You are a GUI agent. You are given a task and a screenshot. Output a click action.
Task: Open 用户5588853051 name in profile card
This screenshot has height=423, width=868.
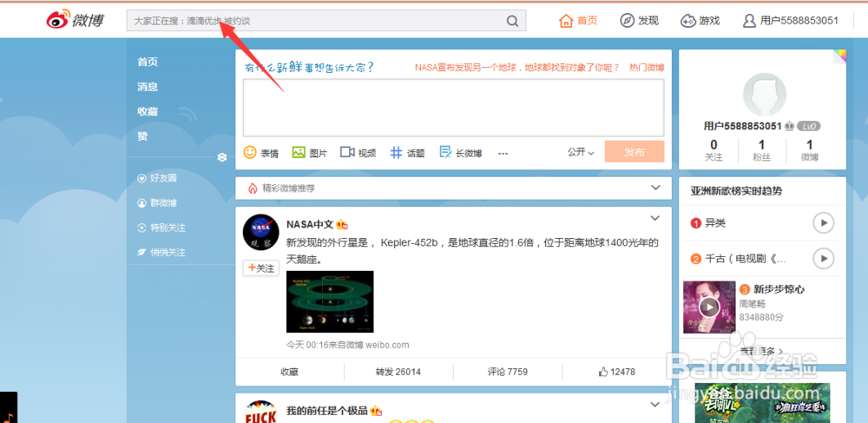click(742, 126)
